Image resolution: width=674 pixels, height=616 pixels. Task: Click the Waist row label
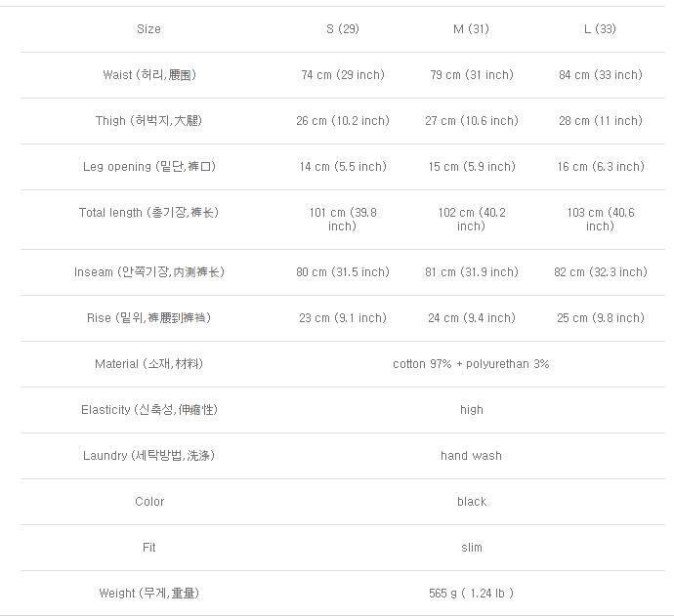(148, 75)
